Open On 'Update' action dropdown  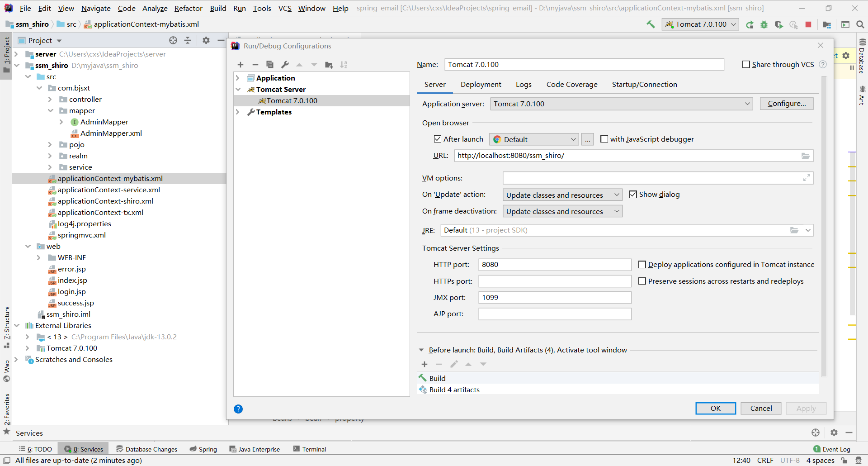click(562, 195)
